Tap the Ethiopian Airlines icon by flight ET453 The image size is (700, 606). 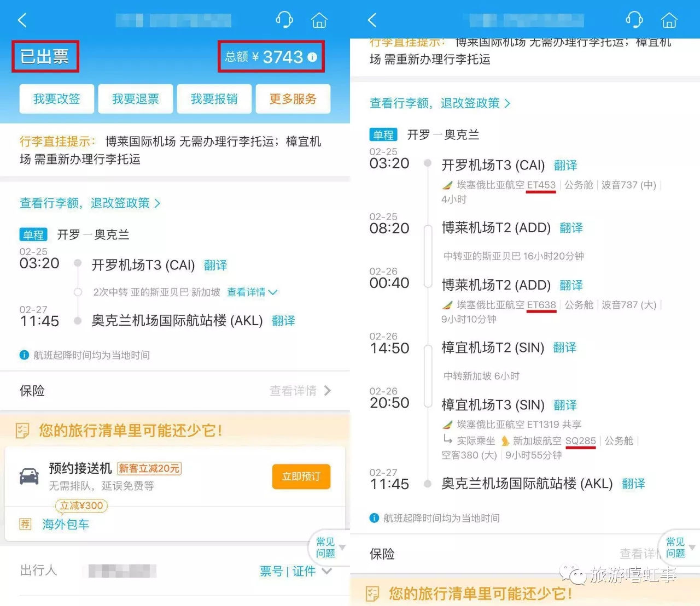(x=447, y=185)
